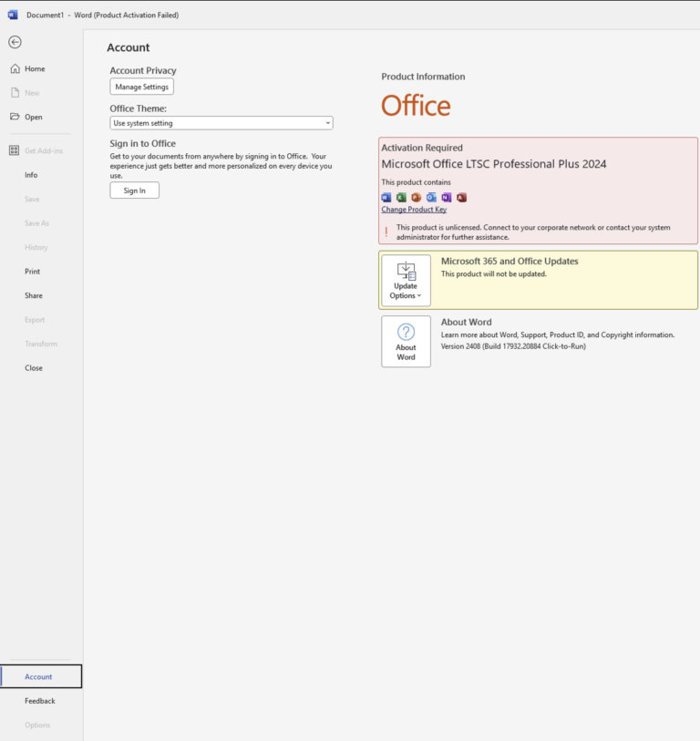Click the 'Sign in to Office' heading

click(143, 144)
